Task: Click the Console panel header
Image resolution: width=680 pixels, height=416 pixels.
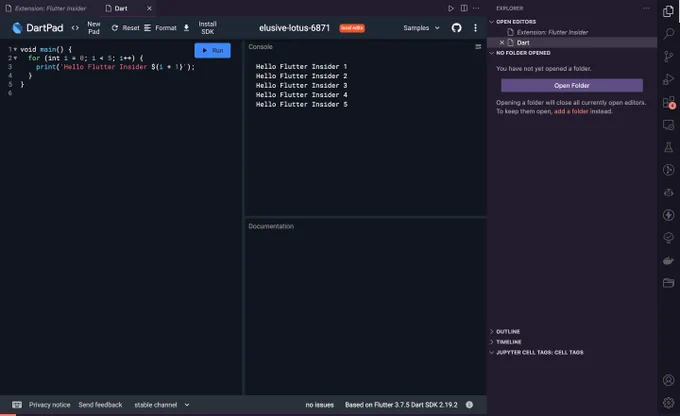Action: 260,46
